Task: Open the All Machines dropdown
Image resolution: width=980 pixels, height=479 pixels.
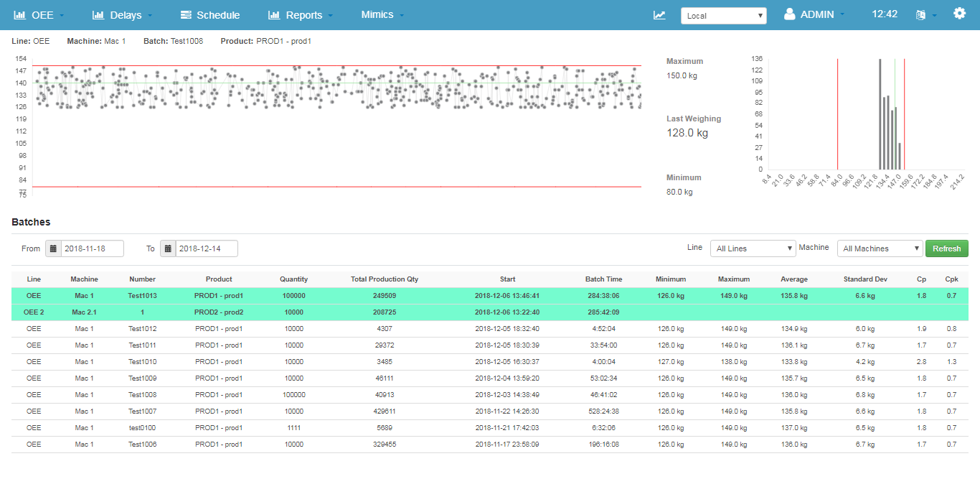Action: 880,248
